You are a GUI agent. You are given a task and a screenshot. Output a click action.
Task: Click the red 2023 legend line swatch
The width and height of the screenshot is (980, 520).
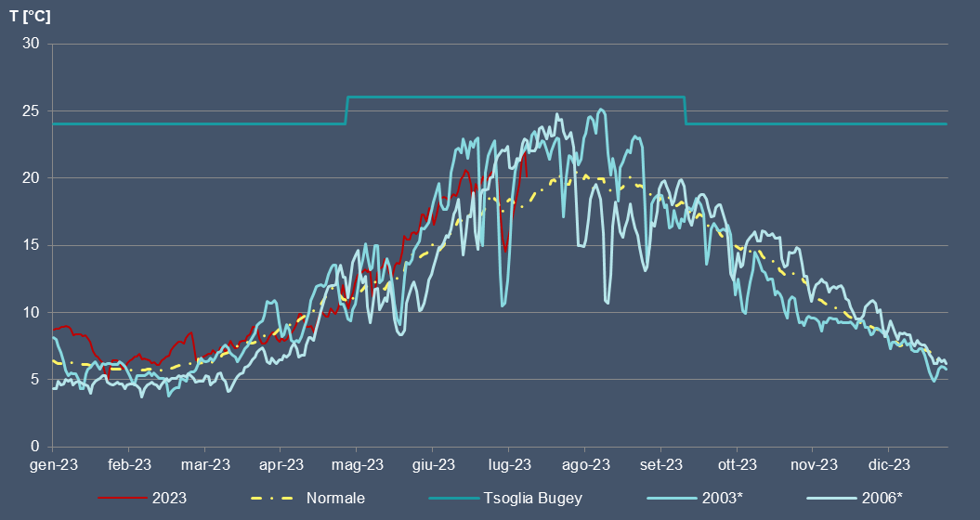124,498
